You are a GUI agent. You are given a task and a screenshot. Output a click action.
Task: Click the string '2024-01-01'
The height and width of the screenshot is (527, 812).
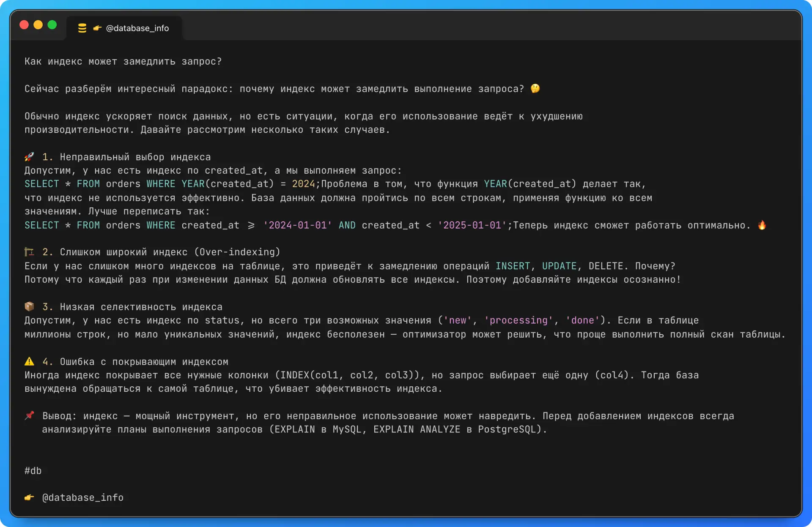[297, 225]
